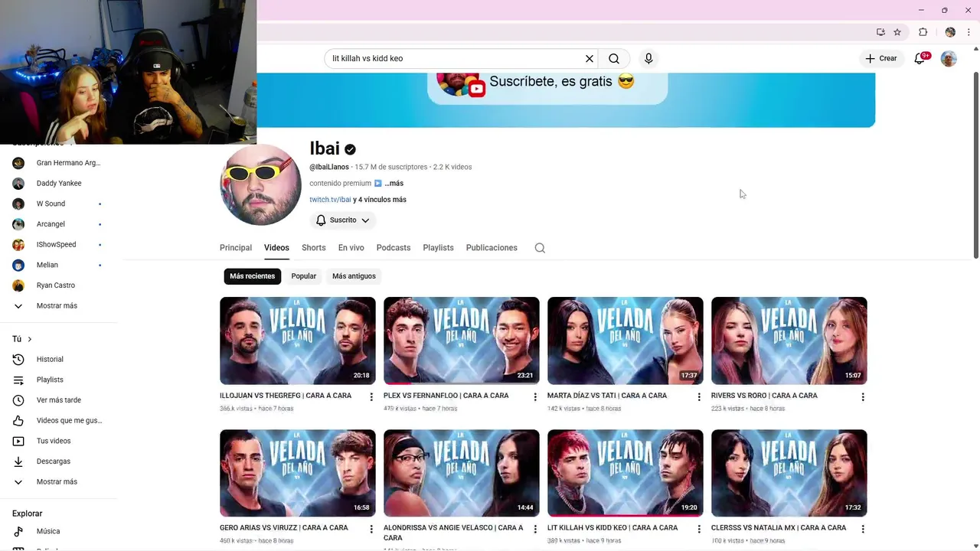Image resolution: width=980 pixels, height=551 pixels.
Task: Expand Mostrar más under Tú section
Action: [58, 482]
